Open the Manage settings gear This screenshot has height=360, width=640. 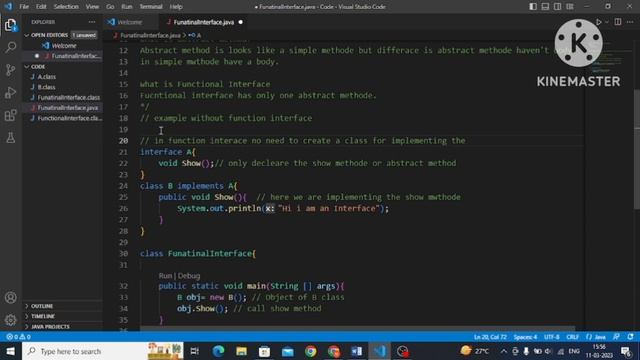pyautogui.click(x=11, y=320)
